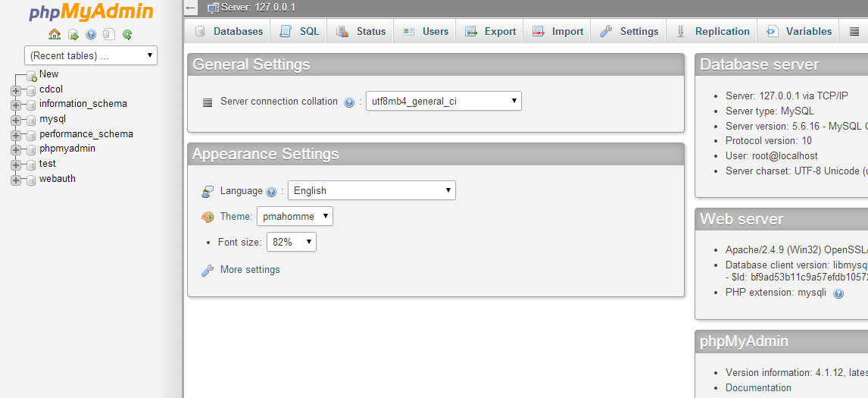Screen dimensions: 868x398
Task: Click the Home icon under phpMyAdmin logo
Action: tap(55, 34)
